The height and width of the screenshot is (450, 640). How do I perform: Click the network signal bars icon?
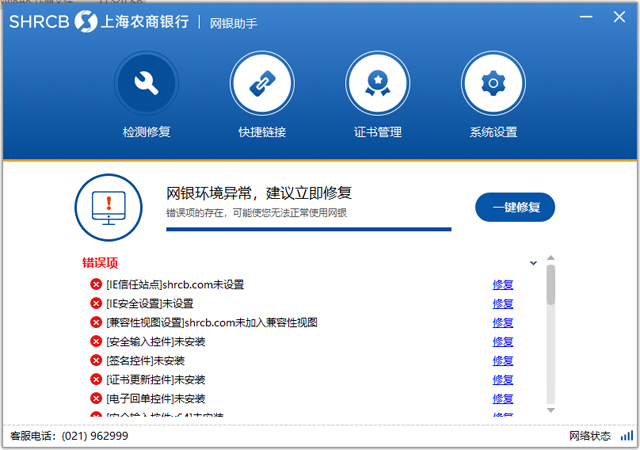click(627, 435)
